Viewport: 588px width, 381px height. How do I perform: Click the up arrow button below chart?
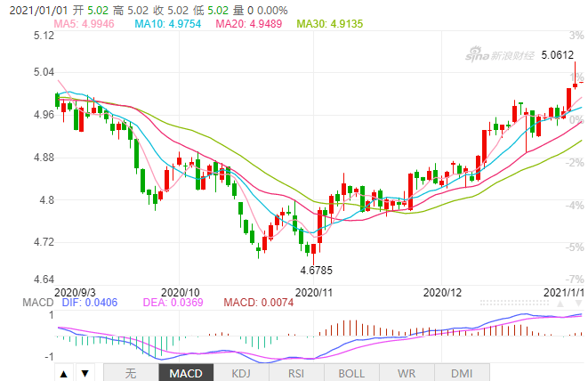(x=65, y=373)
